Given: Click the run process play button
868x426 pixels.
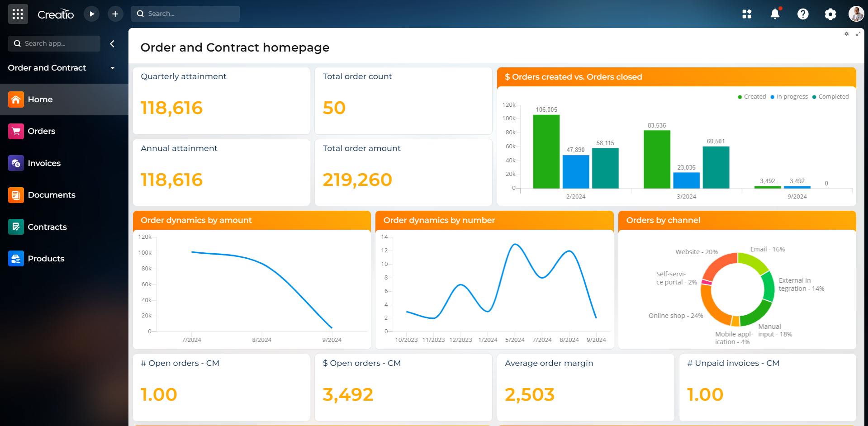Looking at the screenshot, I should point(91,14).
